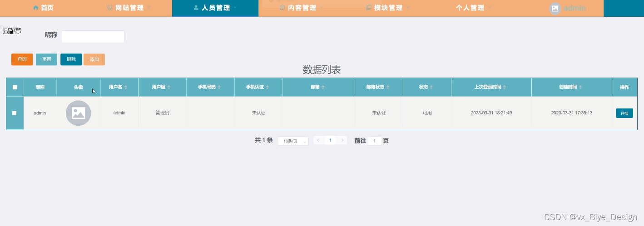The image size is (644, 226).
Task: Click the admin row avatar placeholder image
Action: [x=78, y=113]
